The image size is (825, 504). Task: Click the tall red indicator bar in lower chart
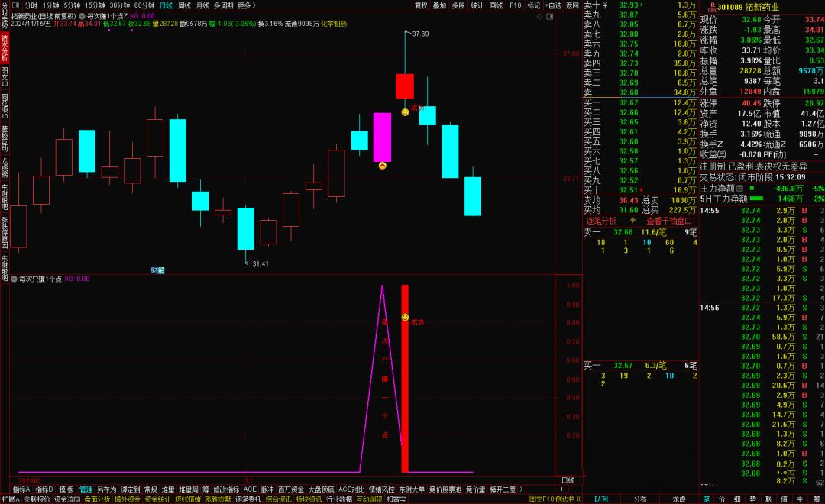[x=405, y=382]
